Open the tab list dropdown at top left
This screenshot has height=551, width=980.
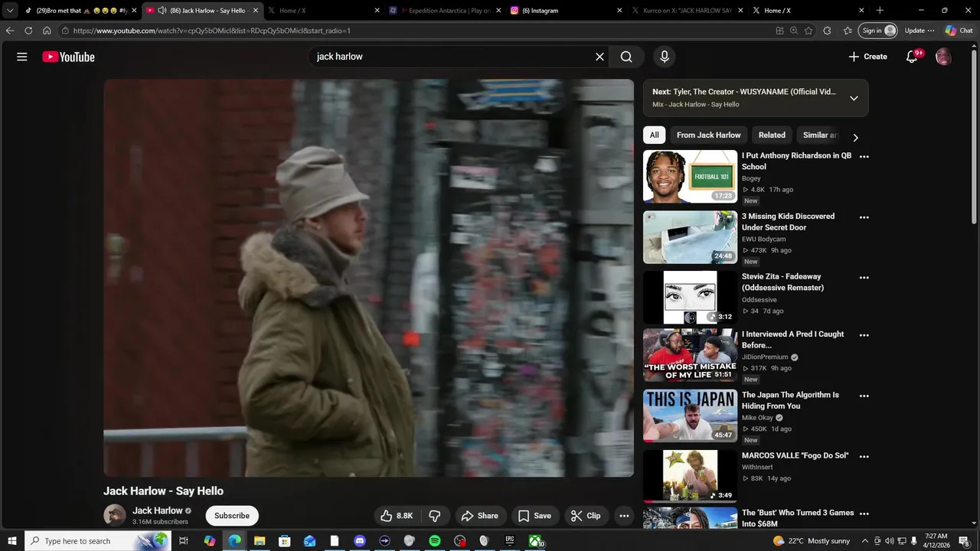(10, 11)
